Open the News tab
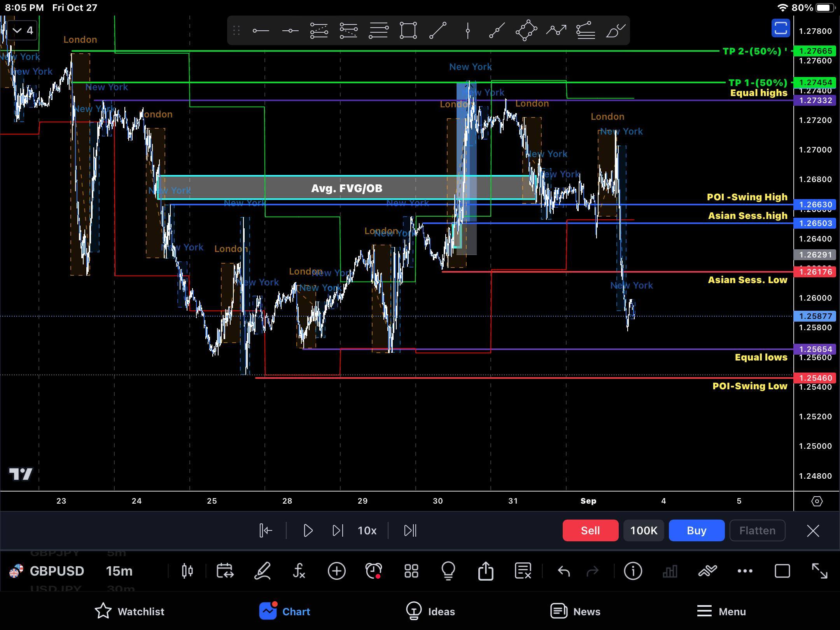 575,611
